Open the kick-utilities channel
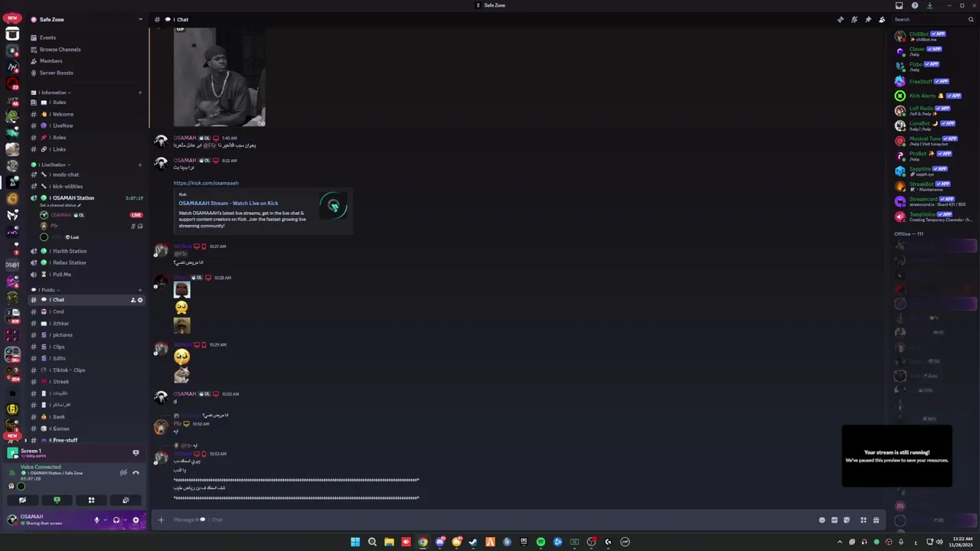Image resolution: width=980 pixels, height=551 pixels. pyautogui.click(x=87, y=186)
